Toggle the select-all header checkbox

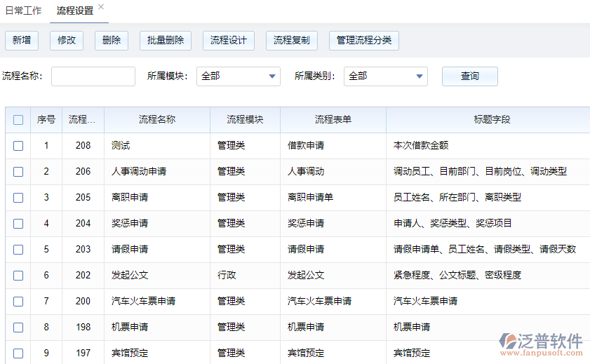pos(18,120)
